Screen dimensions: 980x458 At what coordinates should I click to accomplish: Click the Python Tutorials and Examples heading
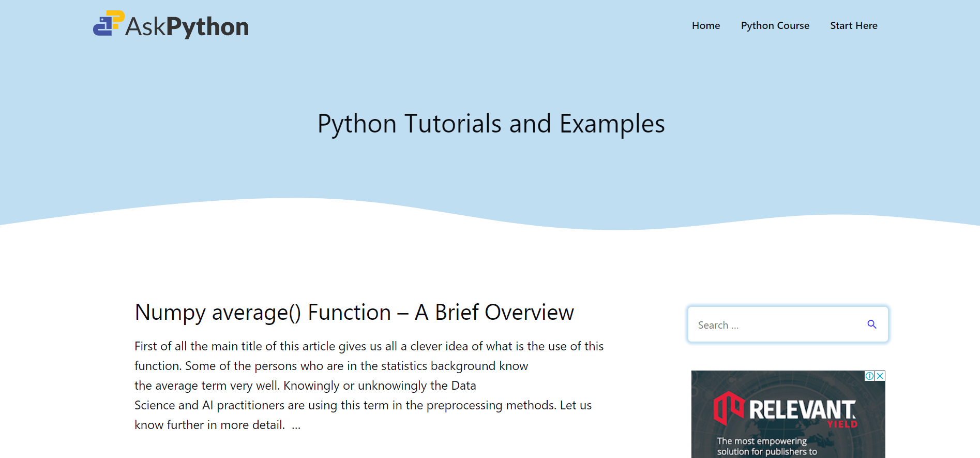pyautogui.click(x=491, y=124)
